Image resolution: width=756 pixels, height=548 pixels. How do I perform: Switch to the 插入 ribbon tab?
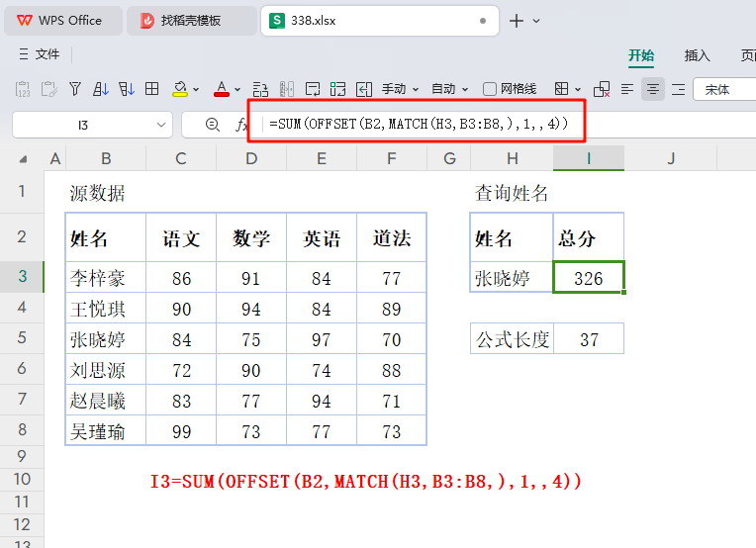click(698, 55)
